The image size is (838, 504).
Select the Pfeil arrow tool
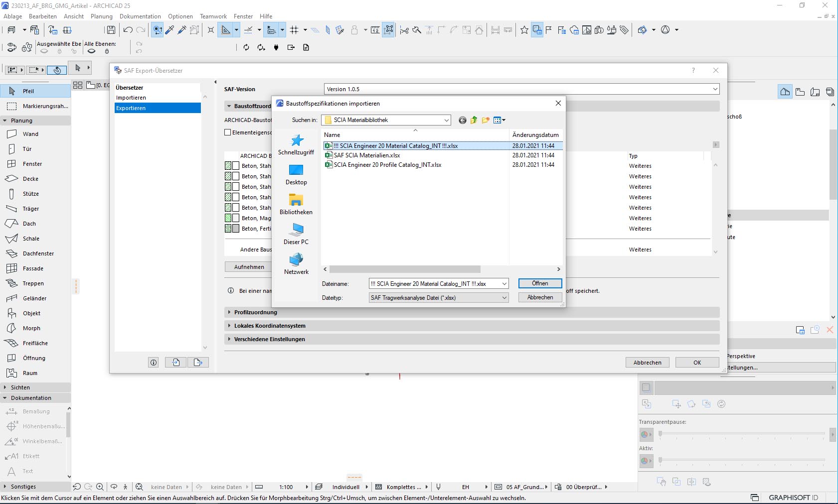35,91
